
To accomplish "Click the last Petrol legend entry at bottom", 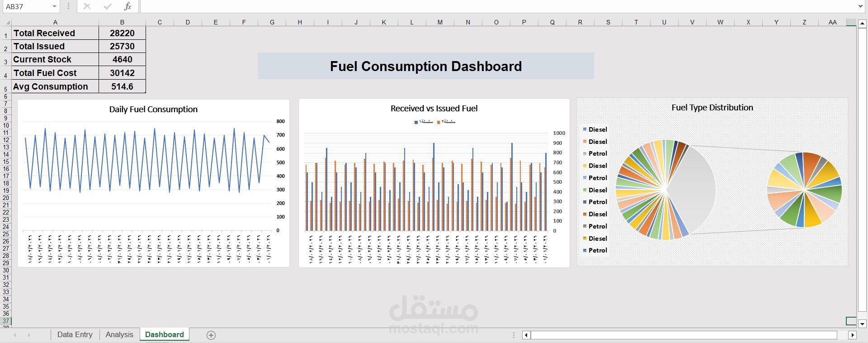I will click(x=595, y=250).
